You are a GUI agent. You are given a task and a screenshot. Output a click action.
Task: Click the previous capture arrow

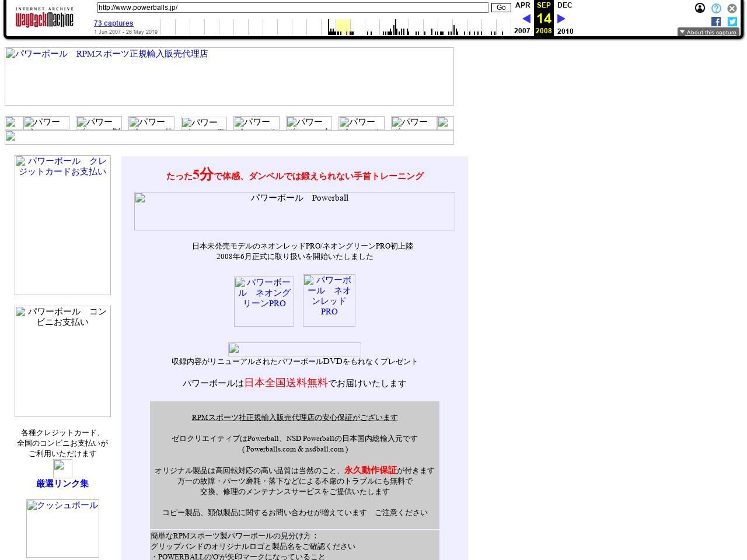click(x=526, y=18)
